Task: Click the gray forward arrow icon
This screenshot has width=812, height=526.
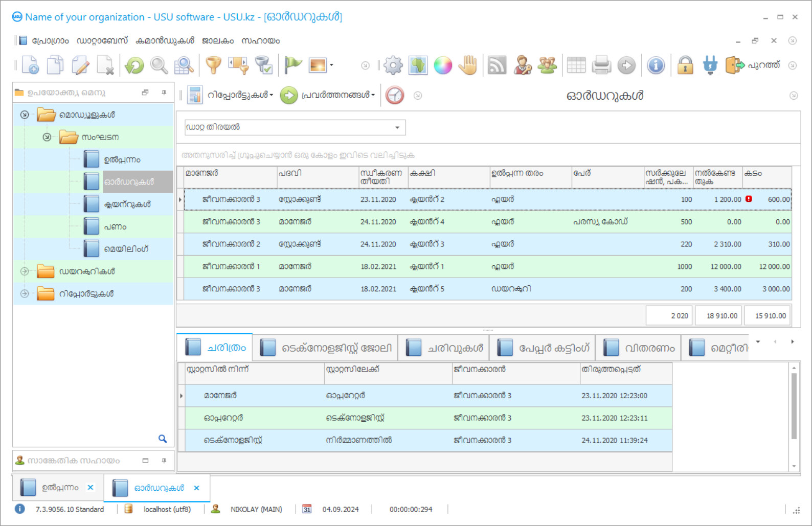Action: (x=626, y=65)
